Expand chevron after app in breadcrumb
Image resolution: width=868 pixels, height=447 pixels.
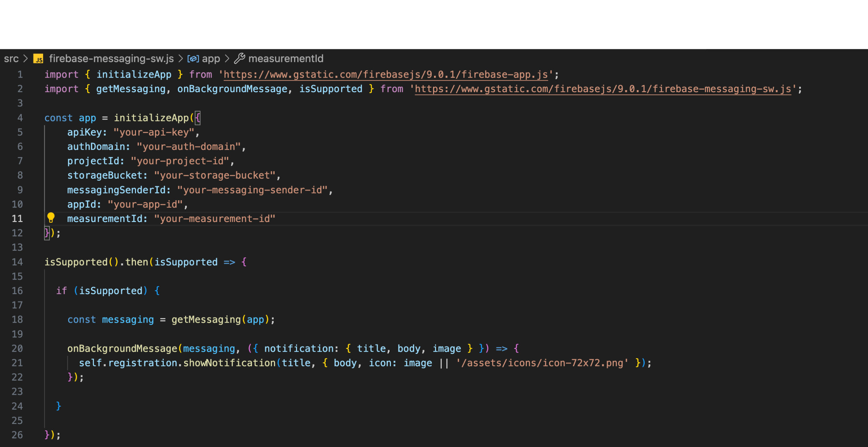(x=227, y=59)
